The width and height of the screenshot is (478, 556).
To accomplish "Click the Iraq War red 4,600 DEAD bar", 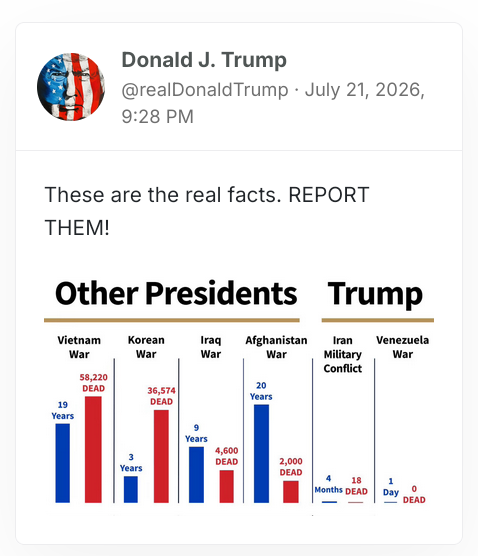I will pos(227,486).
